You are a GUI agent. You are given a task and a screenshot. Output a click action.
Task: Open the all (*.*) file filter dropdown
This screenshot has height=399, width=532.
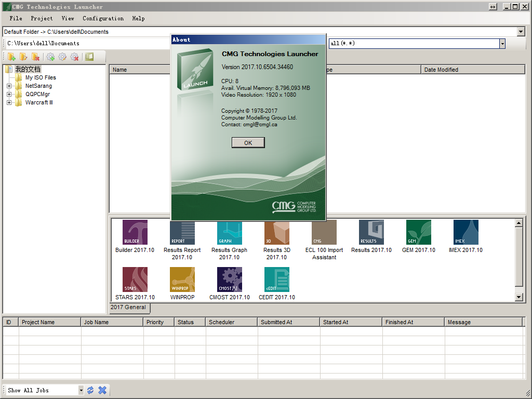point(502,44)
